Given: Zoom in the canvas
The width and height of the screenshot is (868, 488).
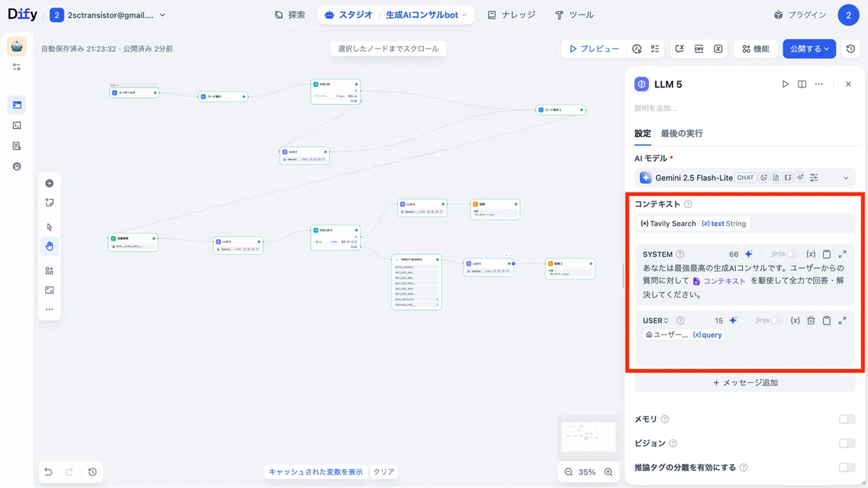Looking at the screenshot, I should (608, 472).
